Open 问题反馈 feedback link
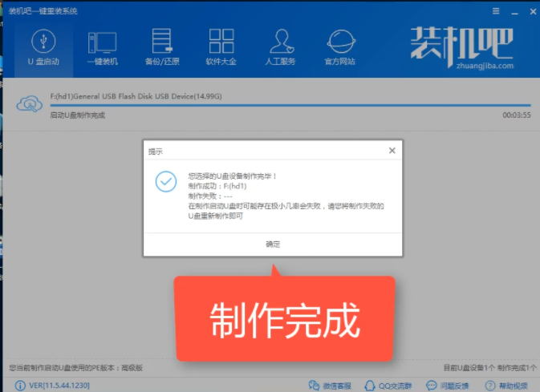The image size is (540, 392). 448,386
